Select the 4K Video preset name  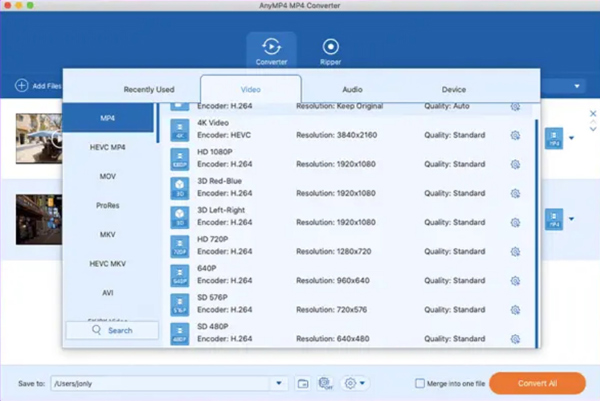pos(213,123)
